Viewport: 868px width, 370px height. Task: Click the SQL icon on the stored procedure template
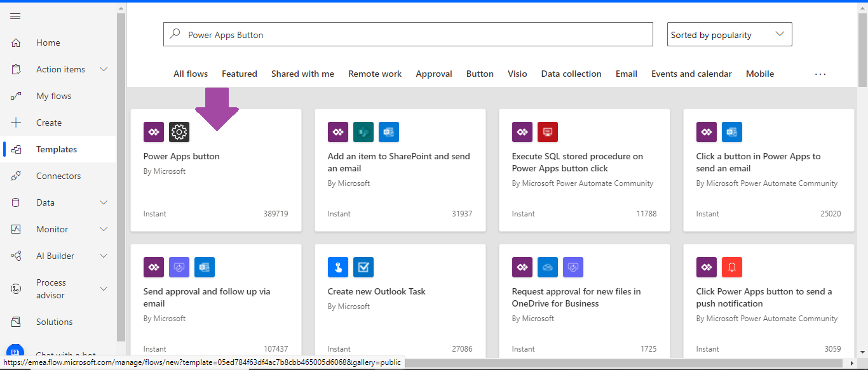[x=548, y=132]
